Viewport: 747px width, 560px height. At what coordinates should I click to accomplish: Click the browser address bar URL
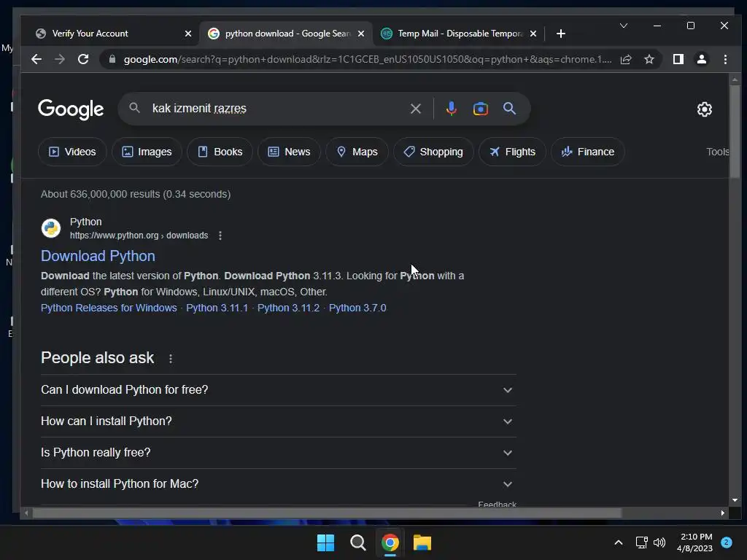367,59
